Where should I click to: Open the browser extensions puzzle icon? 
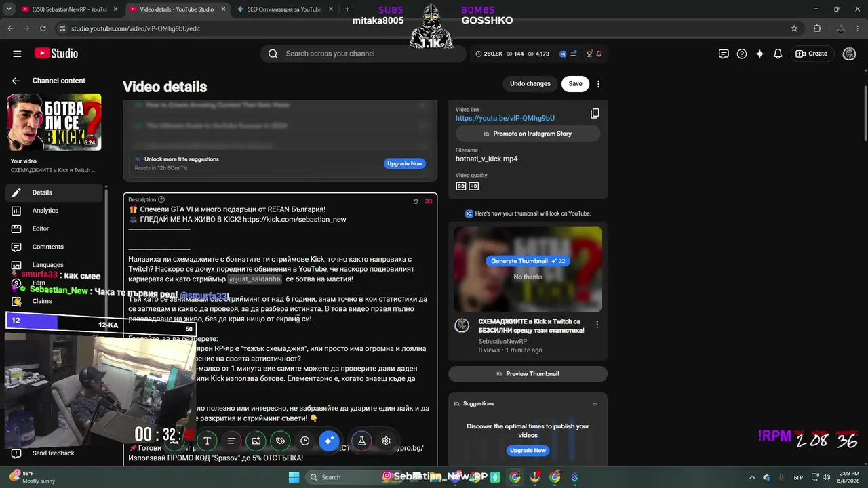[x=817, y=28]
